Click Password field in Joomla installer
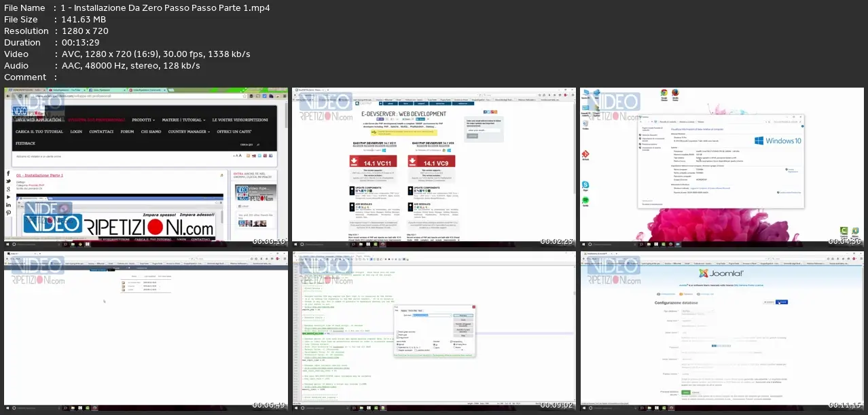 tap(698, 347)
